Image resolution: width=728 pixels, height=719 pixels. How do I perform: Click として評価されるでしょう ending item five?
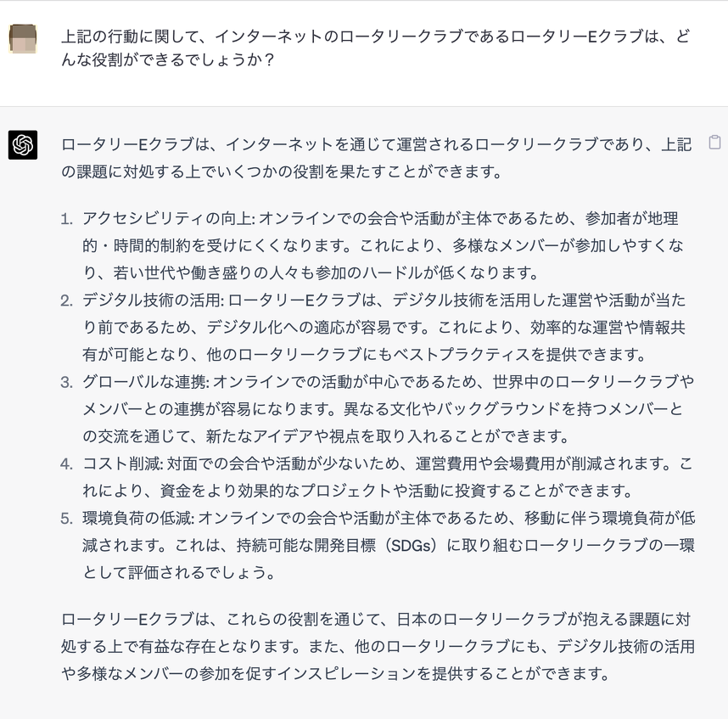point(178,572)
